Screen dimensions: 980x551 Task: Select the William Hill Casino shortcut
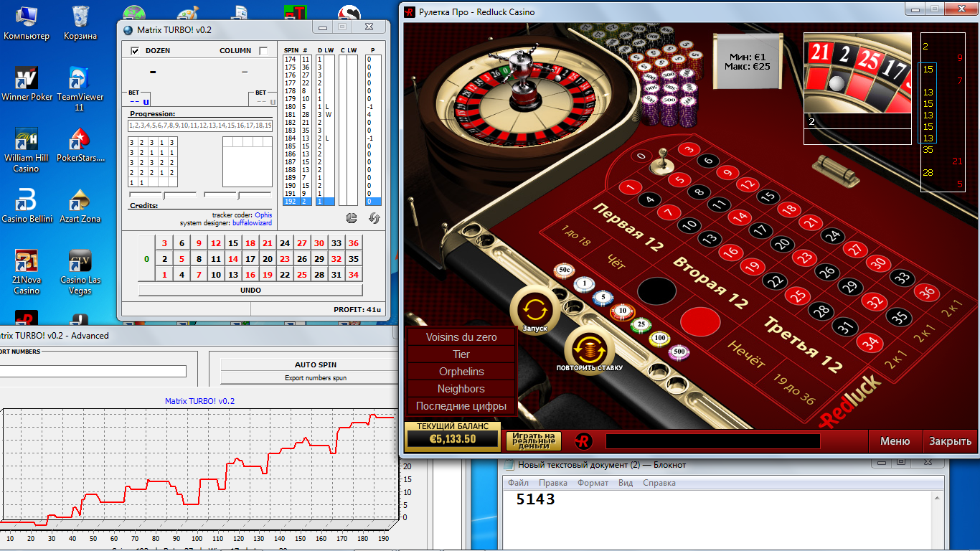tap(27, 149)
